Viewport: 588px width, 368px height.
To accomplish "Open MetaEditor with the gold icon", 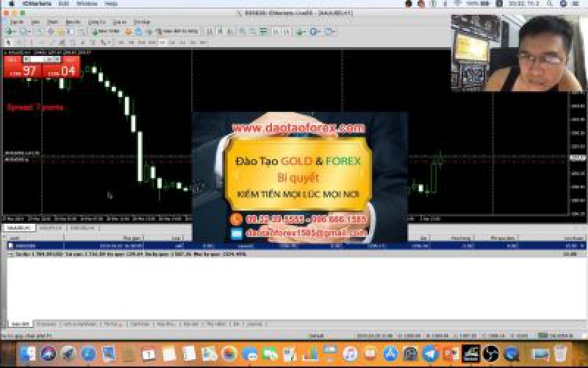I will 128,32.
